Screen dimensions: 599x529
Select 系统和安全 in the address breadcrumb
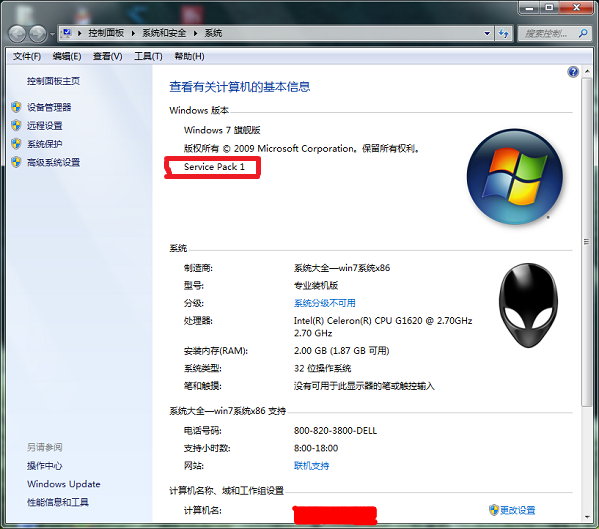(164, 33)
